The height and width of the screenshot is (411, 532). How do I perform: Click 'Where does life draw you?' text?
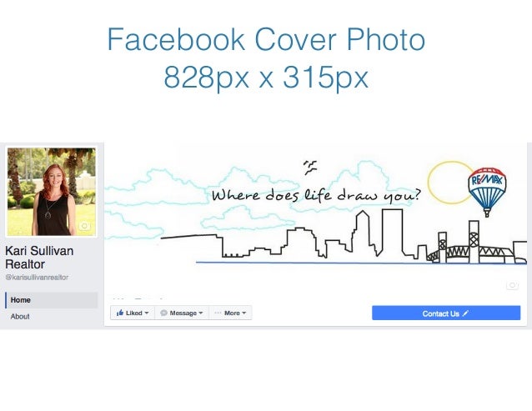pyautogui.click(x=316, y=195)
